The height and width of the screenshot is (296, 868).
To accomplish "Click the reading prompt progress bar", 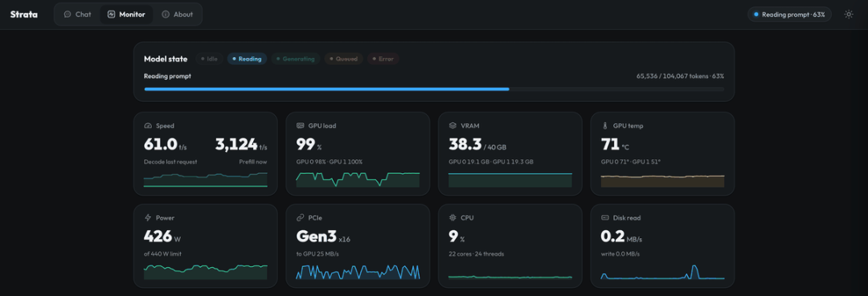I will point(434,88).
